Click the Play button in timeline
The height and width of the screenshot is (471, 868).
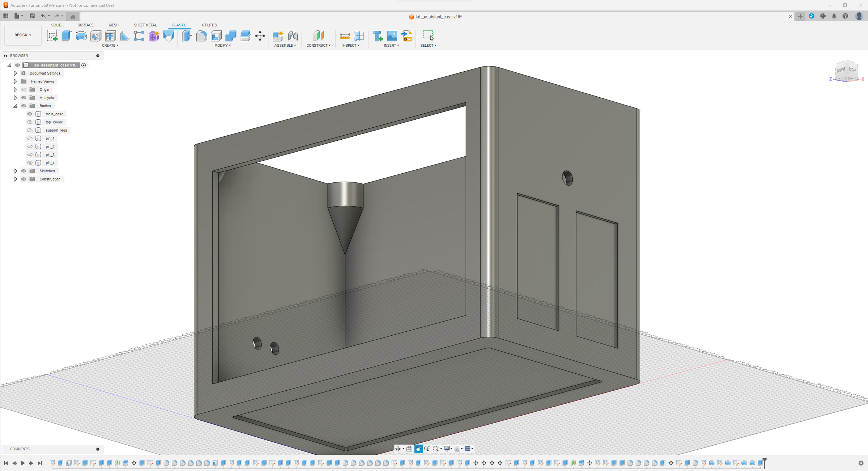tap(23, 463)
